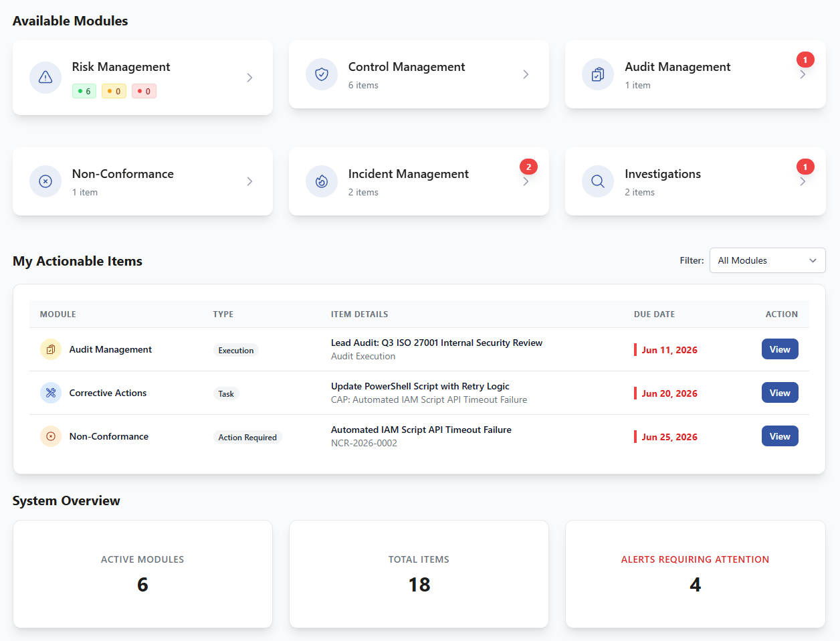Open Non-Conformance card via its chevron

pyautogui.click(x=249, y=181)
